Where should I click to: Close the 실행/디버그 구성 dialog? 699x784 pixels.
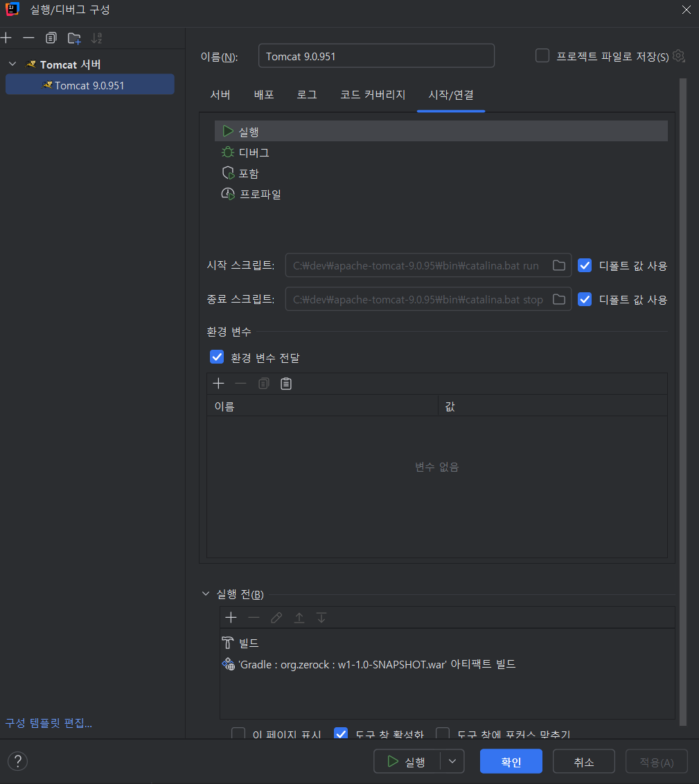tap(687, 10)
